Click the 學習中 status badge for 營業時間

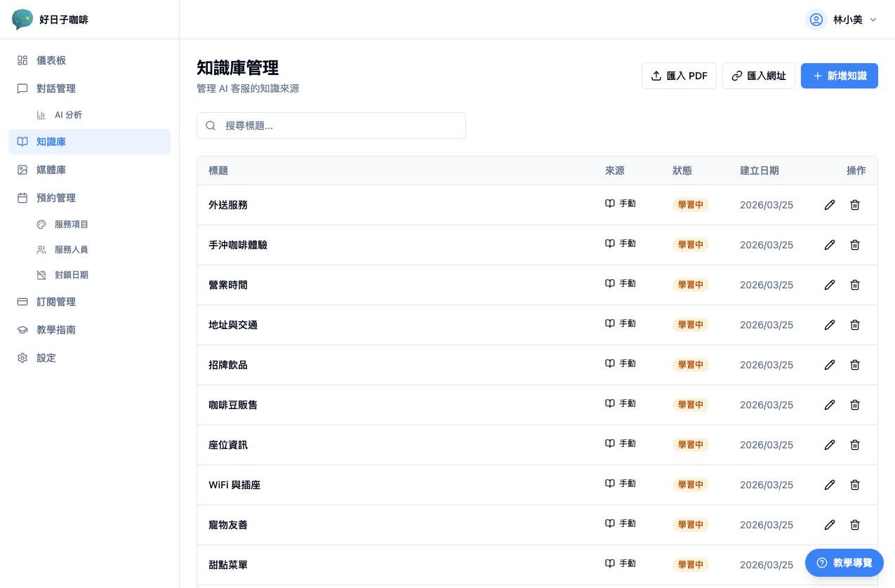pyautogui.click(x=690, y=285)
